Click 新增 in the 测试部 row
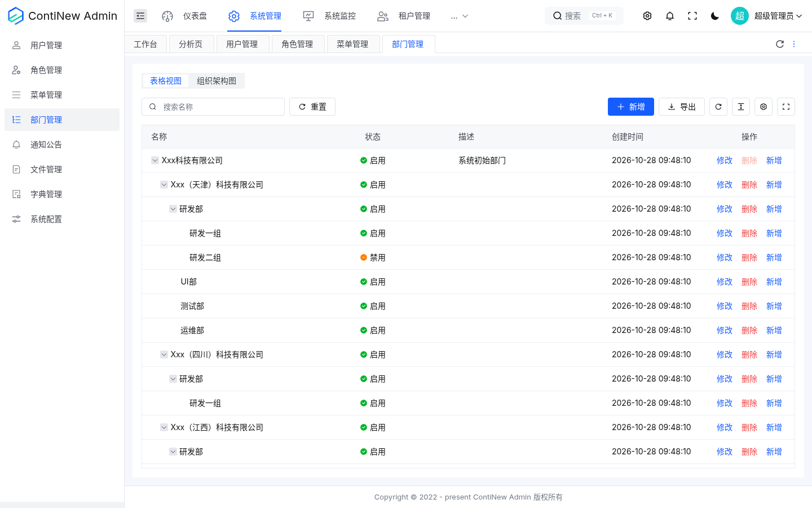Viewport: 812px width, 508px height. (774, 306)
